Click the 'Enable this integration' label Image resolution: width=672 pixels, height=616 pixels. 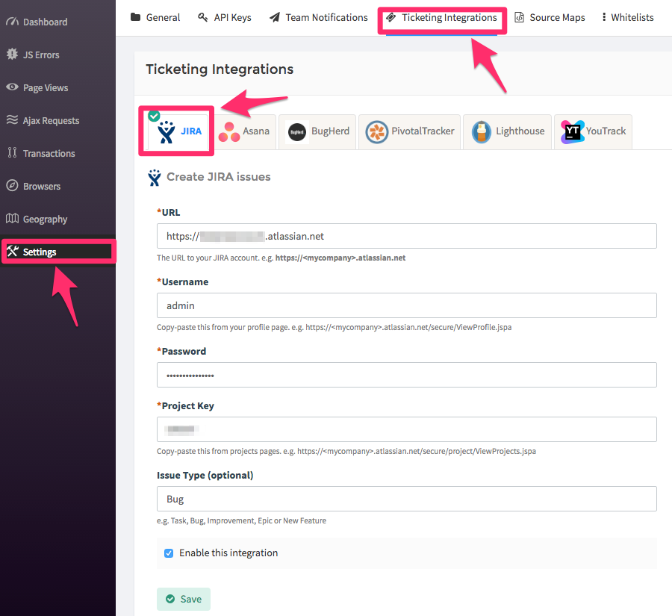coord(228,553)
